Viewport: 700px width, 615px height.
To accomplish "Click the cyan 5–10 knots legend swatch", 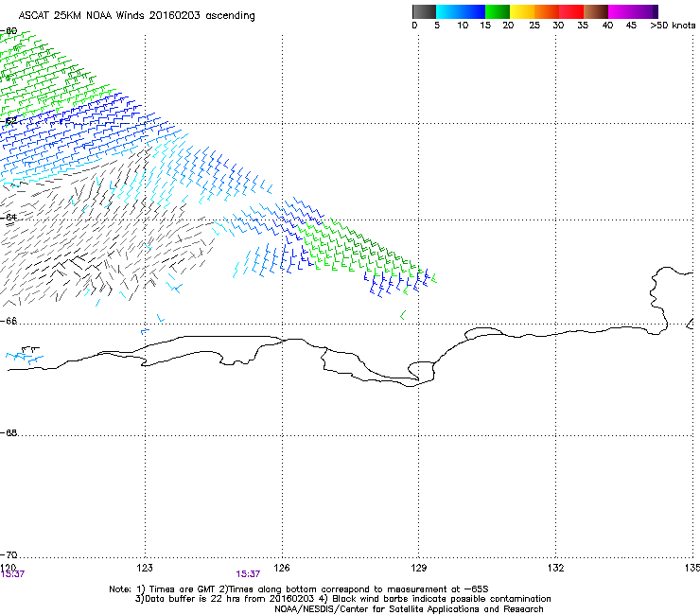I will (x=448, y=11).
